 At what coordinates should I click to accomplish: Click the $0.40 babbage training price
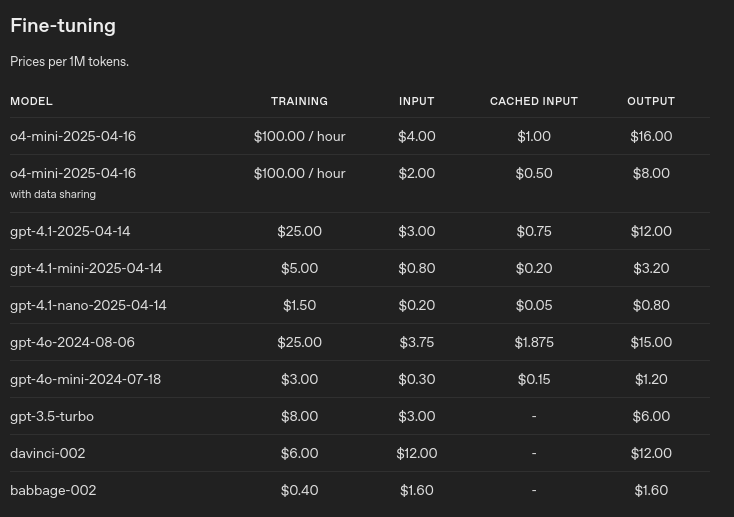pos(300,490)
